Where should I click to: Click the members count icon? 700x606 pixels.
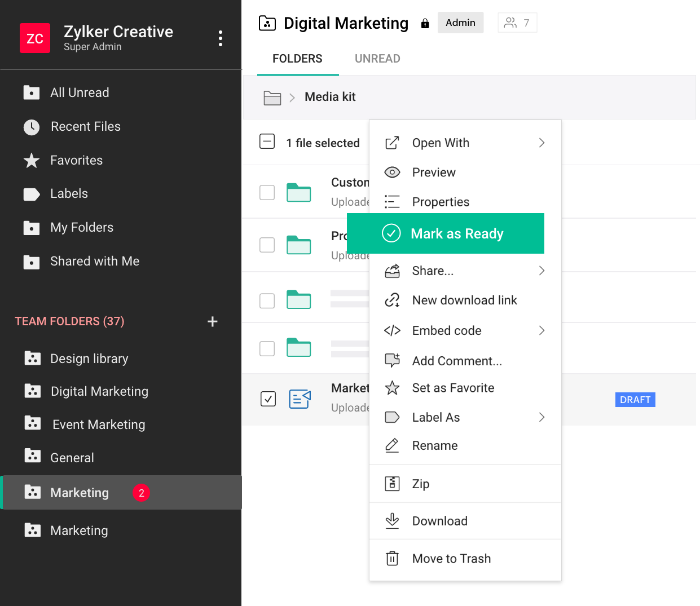coord(517,23)
